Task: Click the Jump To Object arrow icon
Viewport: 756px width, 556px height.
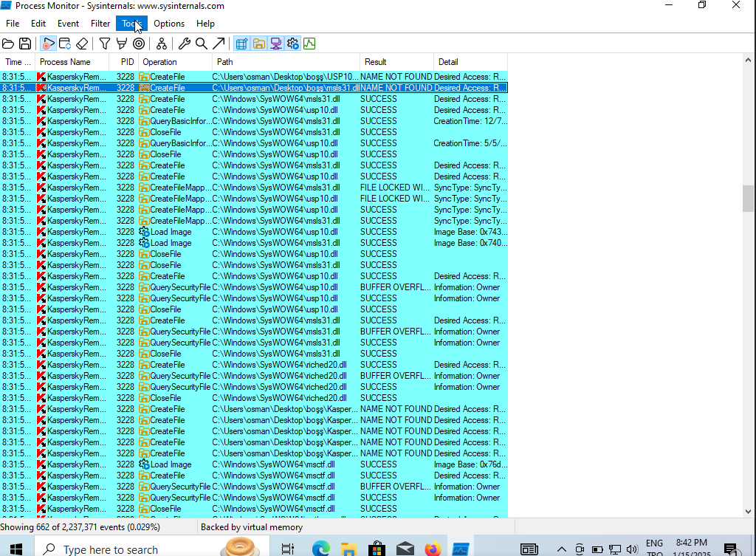Action: (219, 44)
